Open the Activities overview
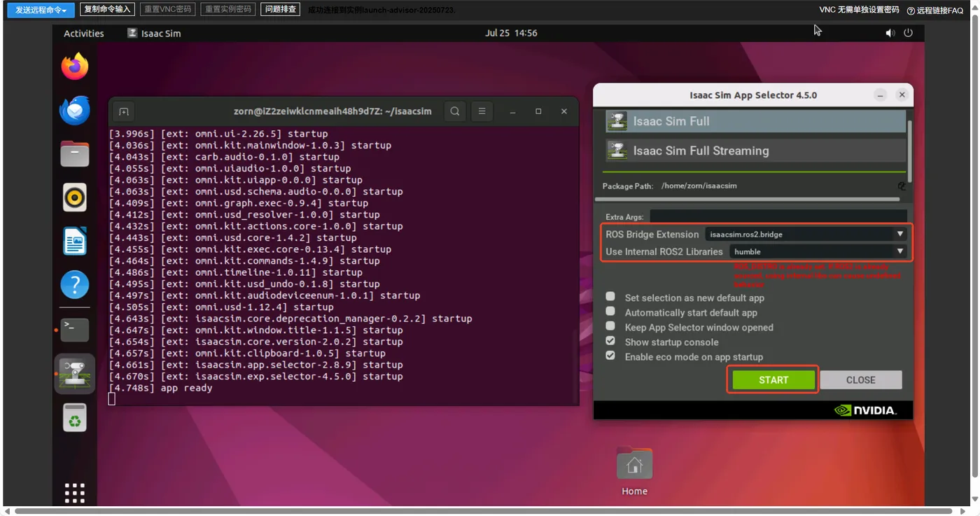Screen dimensions: 980x516 pyautogui.click(x=83, y=33)
